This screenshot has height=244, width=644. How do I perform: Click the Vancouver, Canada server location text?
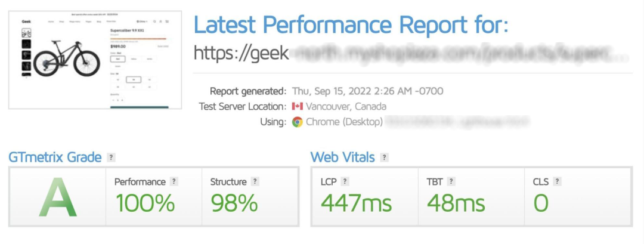tap(346, 106)
